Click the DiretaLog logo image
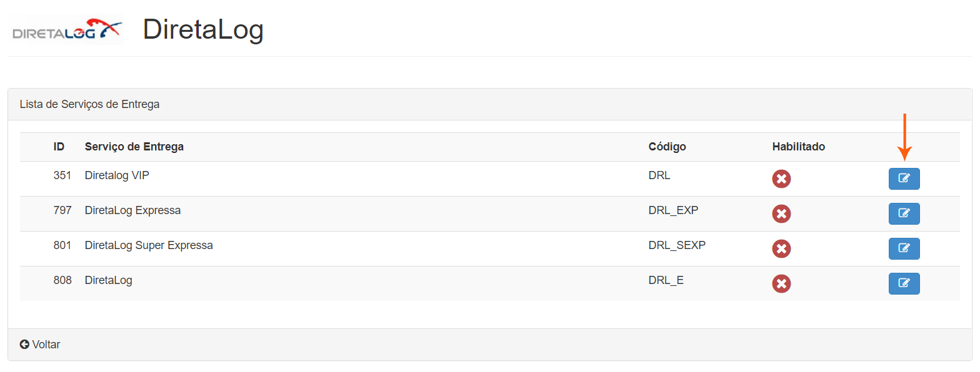This screenshot has width=980, height=372. point(66,30)
